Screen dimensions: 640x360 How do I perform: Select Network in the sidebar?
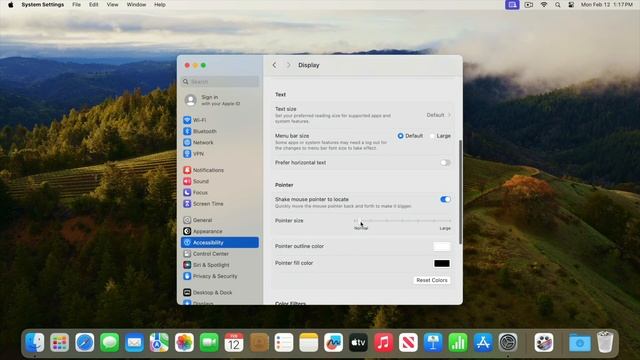tap(220, 142)
